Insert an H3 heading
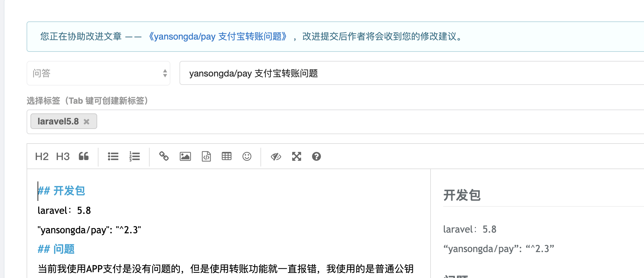644x278 pixels. click(x=63, y=156)
